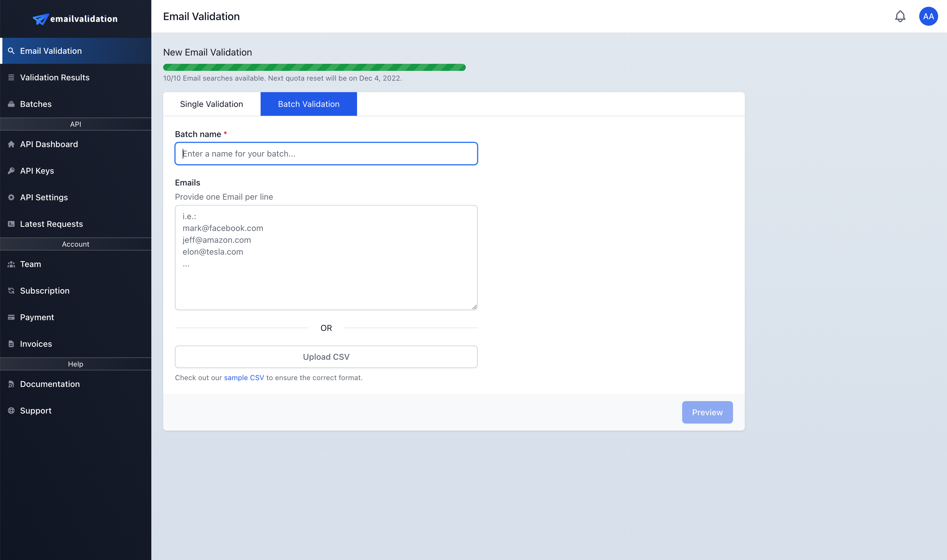Open Validation Results via its list icon
947x560 pixels.
tap(11, 77)
